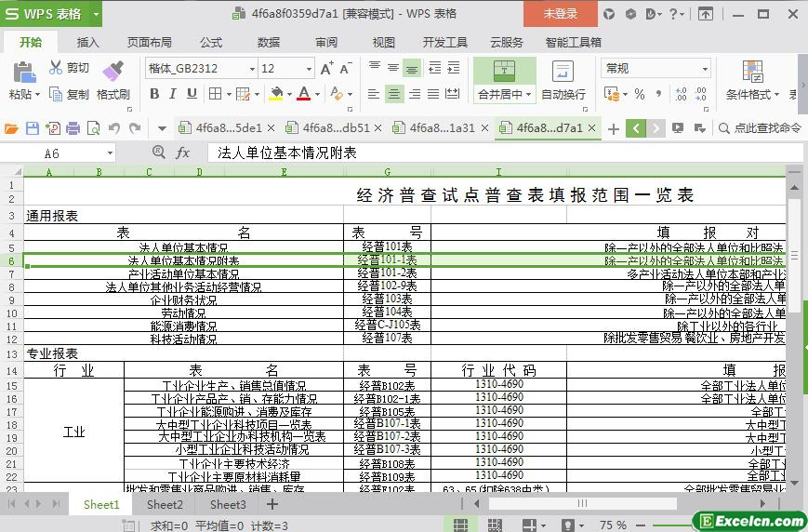This screenshot has height=532, width=808.
Task: Increase font size with the A+ icon
Action: coord(326,69)
